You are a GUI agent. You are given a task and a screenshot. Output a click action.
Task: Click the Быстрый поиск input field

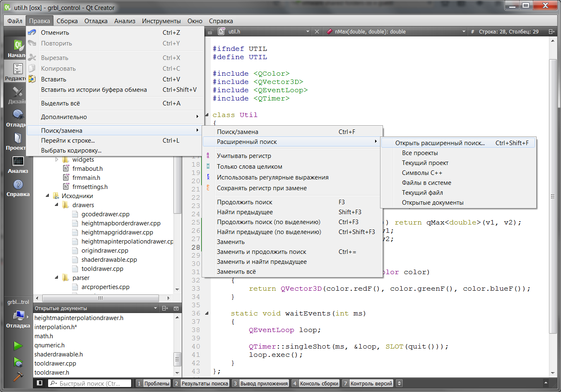tap(90, 383)
